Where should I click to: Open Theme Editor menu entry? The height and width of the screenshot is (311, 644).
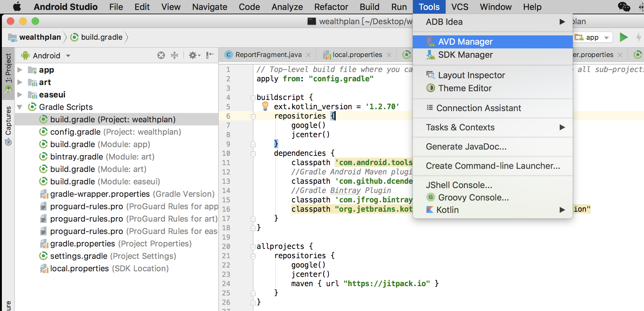point(492,88)
